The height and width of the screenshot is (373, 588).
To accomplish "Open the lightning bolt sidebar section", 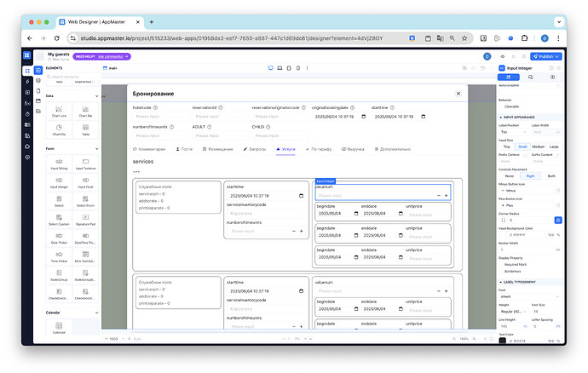I will point(27,82).
